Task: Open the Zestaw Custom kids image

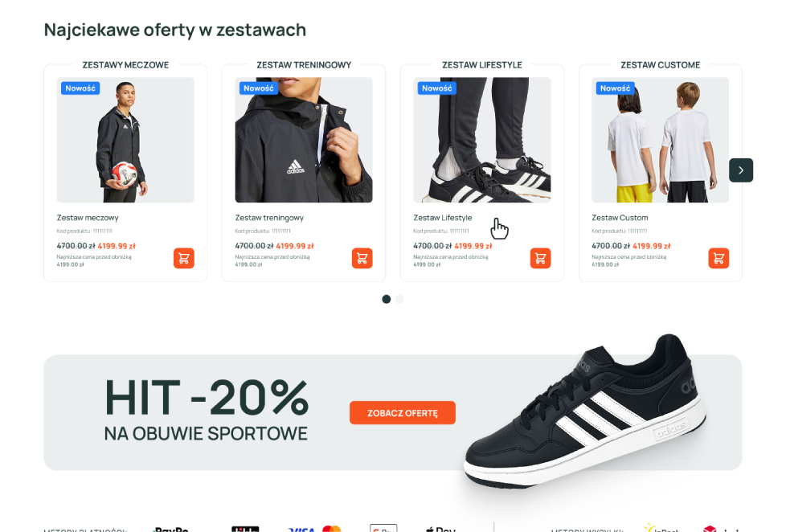Action: click(x=660, y=140)
